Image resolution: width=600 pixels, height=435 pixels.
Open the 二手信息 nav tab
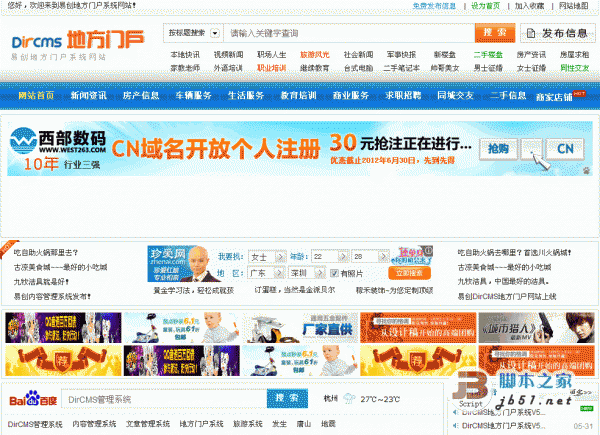tap(508, 95)
